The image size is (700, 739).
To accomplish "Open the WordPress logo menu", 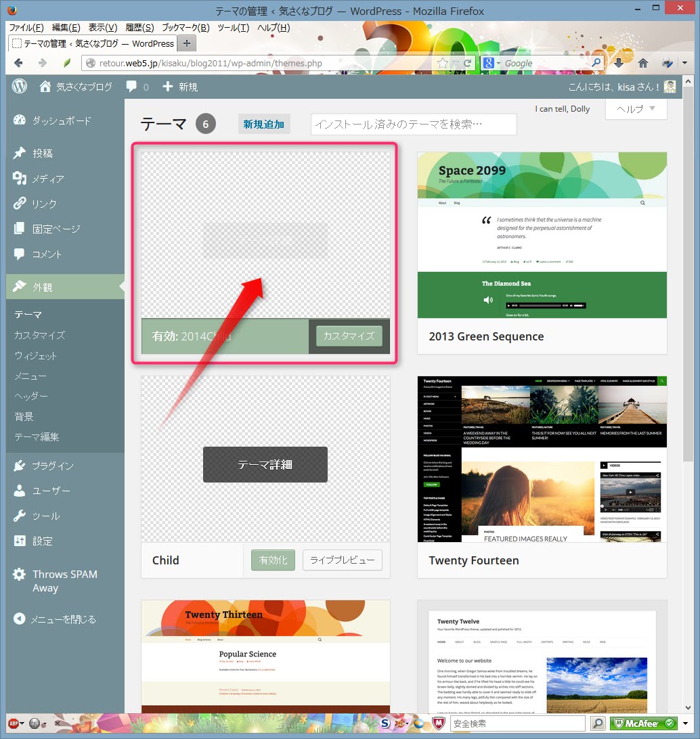I will [20, 87].
